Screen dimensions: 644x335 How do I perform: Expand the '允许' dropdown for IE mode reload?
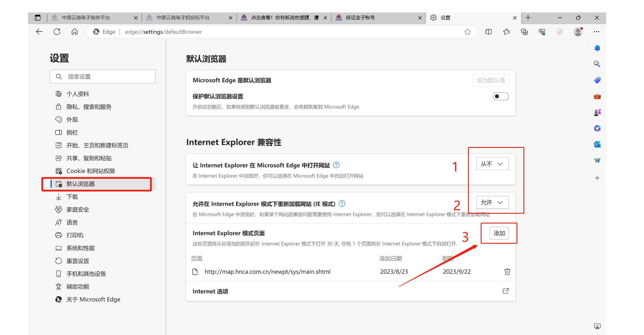pos(492,202)
